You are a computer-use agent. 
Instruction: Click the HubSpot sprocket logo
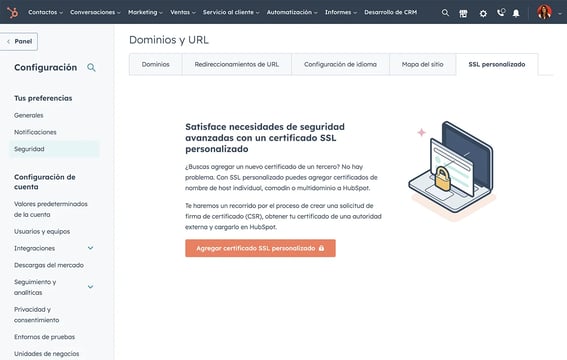[x=12, y=12]
